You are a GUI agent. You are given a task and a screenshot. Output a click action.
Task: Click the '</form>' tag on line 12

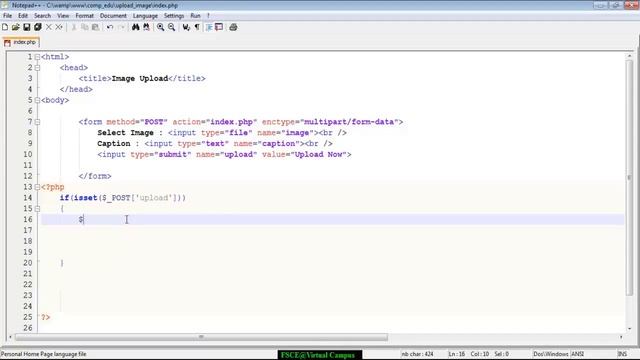pos(95,176)
